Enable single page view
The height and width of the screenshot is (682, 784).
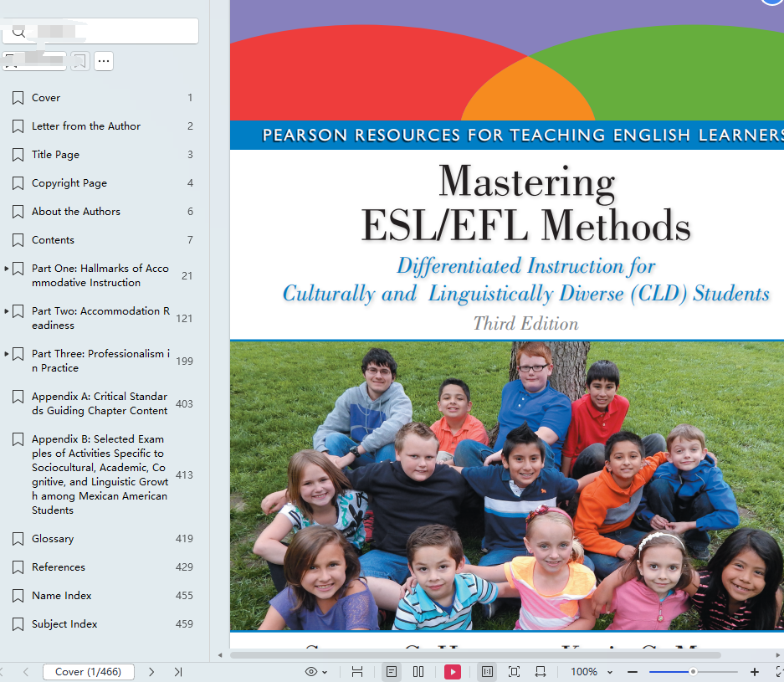click(392, 672)
